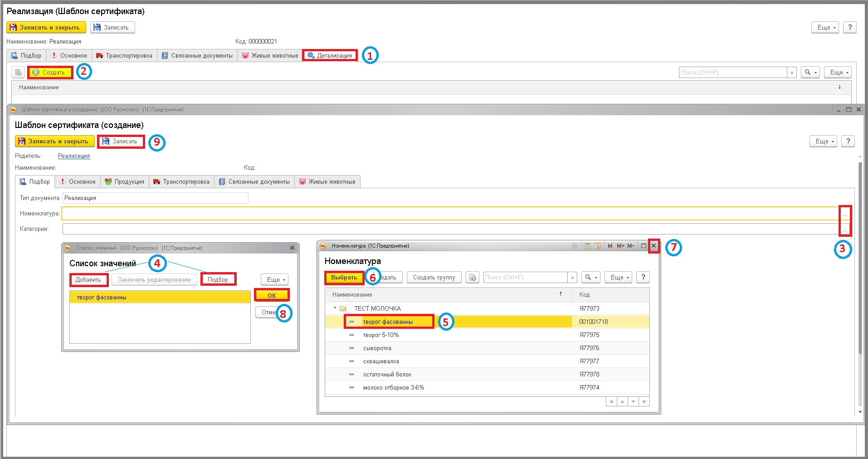
Task: Click favorites star icon in Номенклатура title bar
Action: 575,246
